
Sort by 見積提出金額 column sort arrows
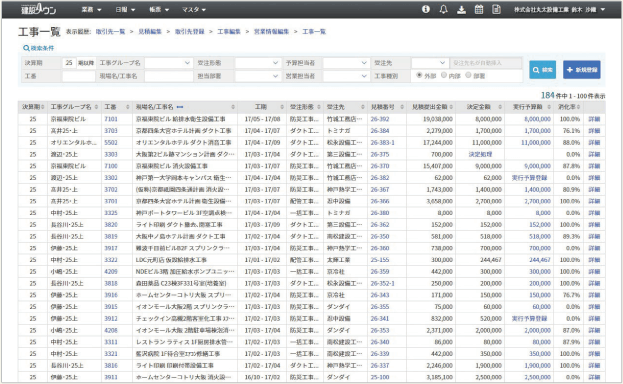(x=451, y=107)
